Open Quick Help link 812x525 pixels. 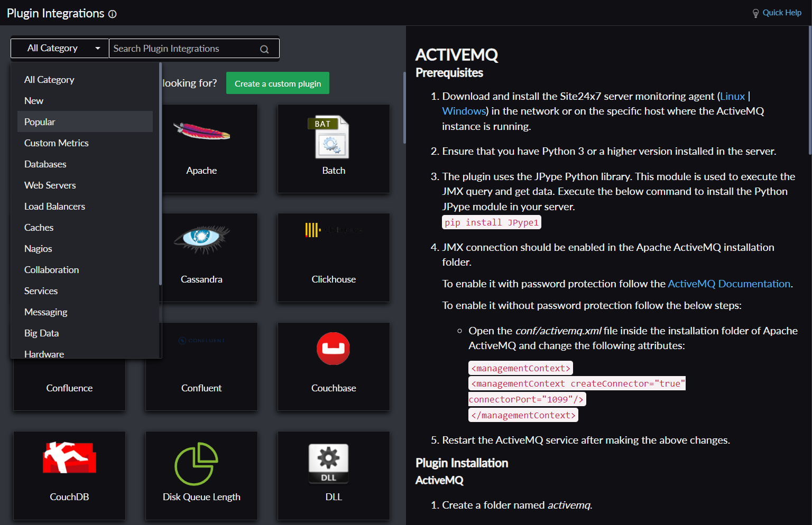pyautogui.click(x=782, y=13)
